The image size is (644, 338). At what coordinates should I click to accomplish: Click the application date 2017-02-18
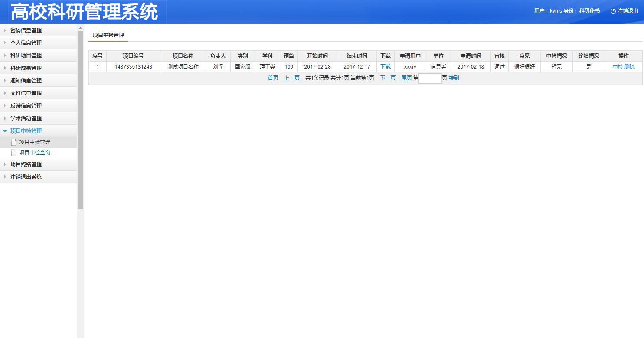tap(471, 67)
